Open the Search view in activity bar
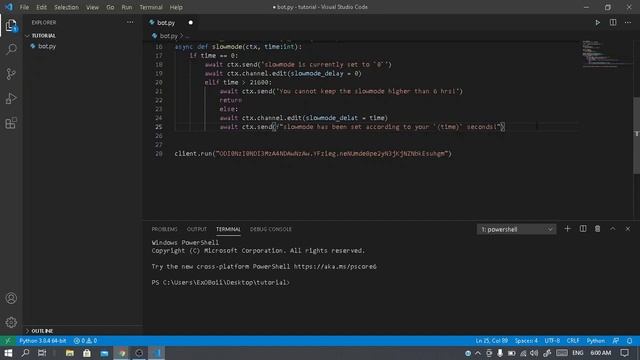 click(11, 49)
